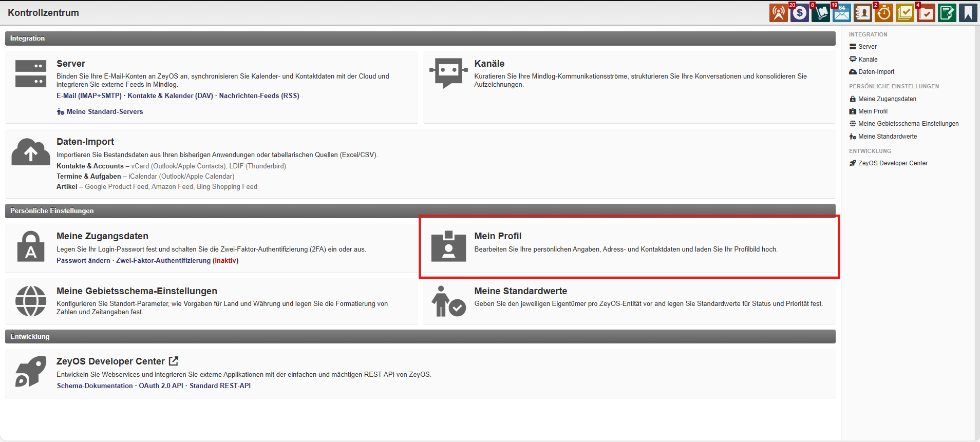Open the mail envelope icon
980x442 pixels.
[x=841, y=13]
